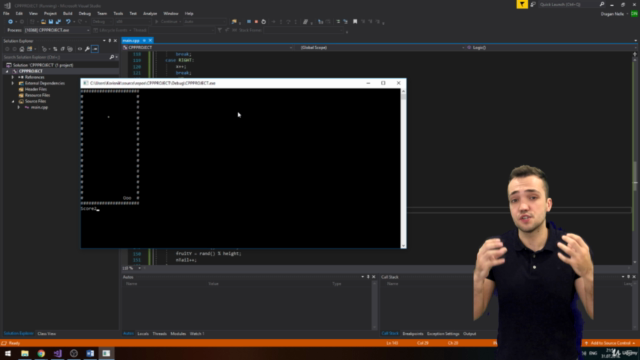This screenshot has height=360, width=640.
Task: Click the Stop Debugging red square
Action: tap(256, 22)
